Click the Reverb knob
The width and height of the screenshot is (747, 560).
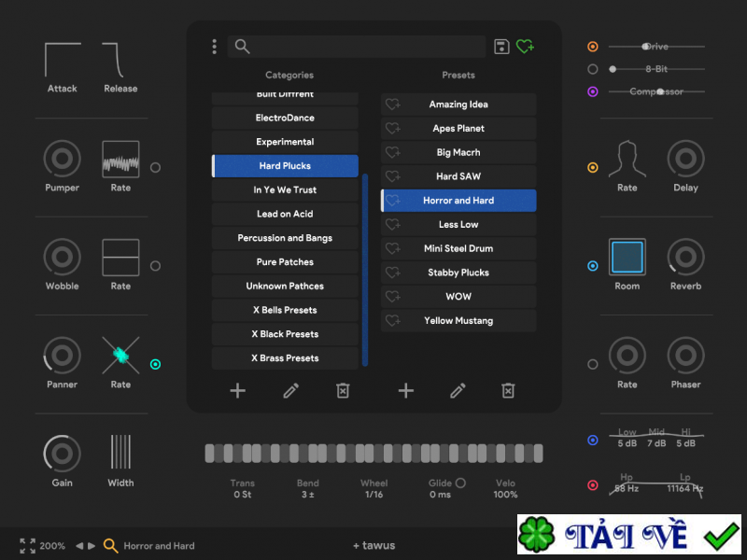click(685, 258)
